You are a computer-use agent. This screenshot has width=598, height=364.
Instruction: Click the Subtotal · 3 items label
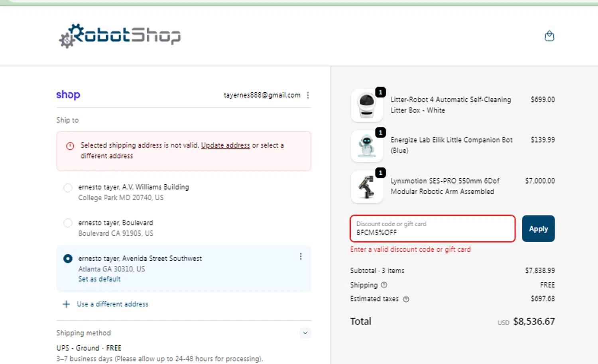377,270
